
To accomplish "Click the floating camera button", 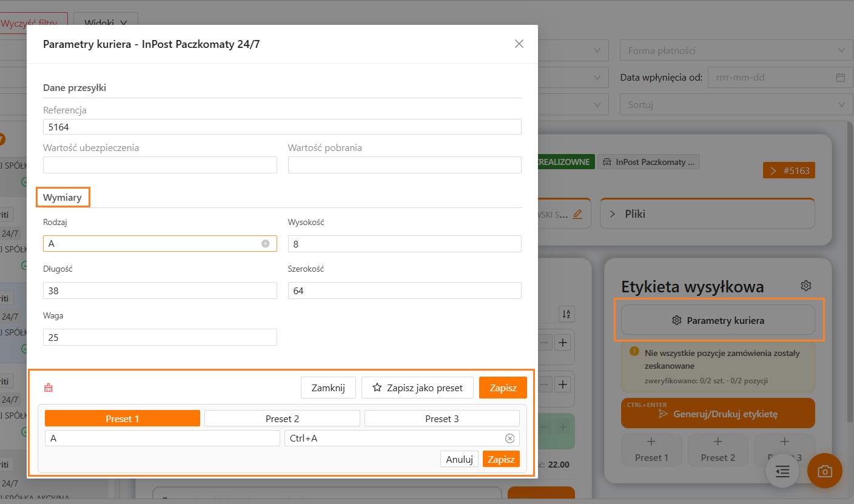I will [824, 471].
